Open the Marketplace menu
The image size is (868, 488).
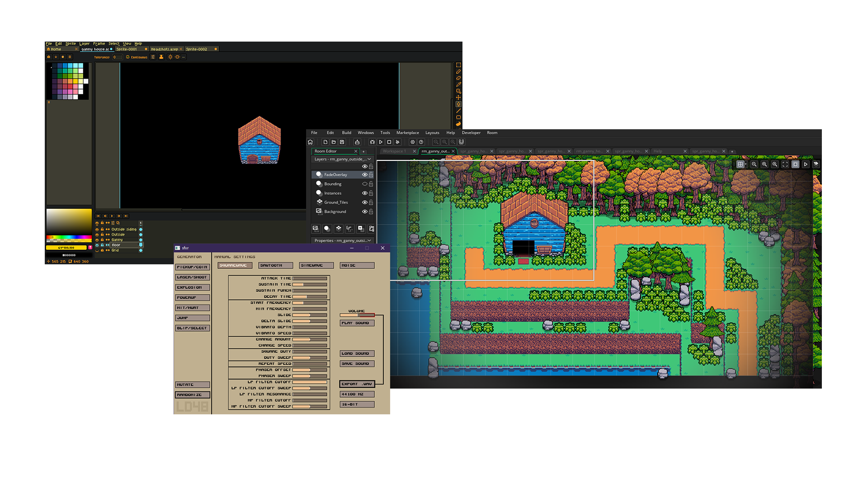pyautogui.click(x=407, y=133)
